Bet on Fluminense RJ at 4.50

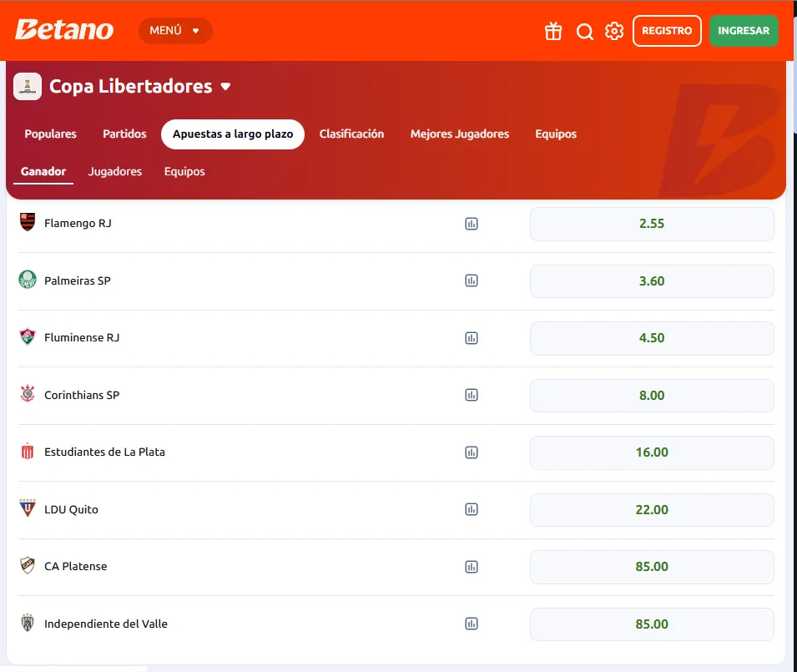coord(652,338)
